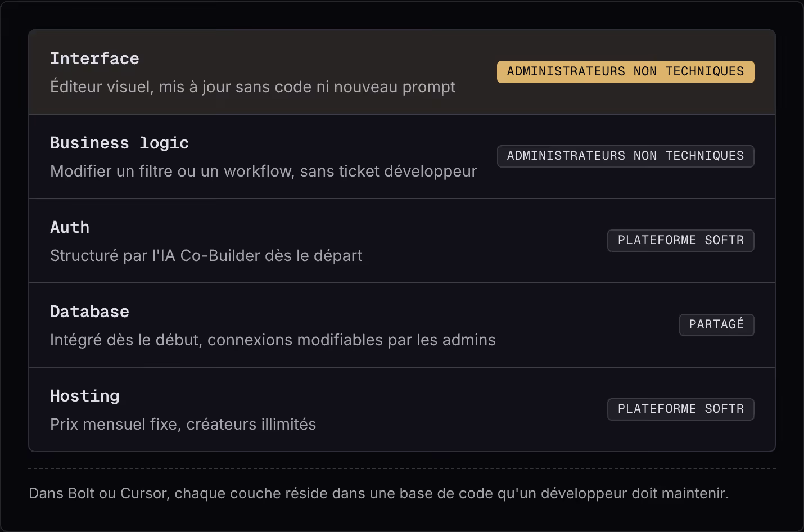804x532 pixels.
Task: Select the "Hosting" heading
Action: [x=84, y=396]
